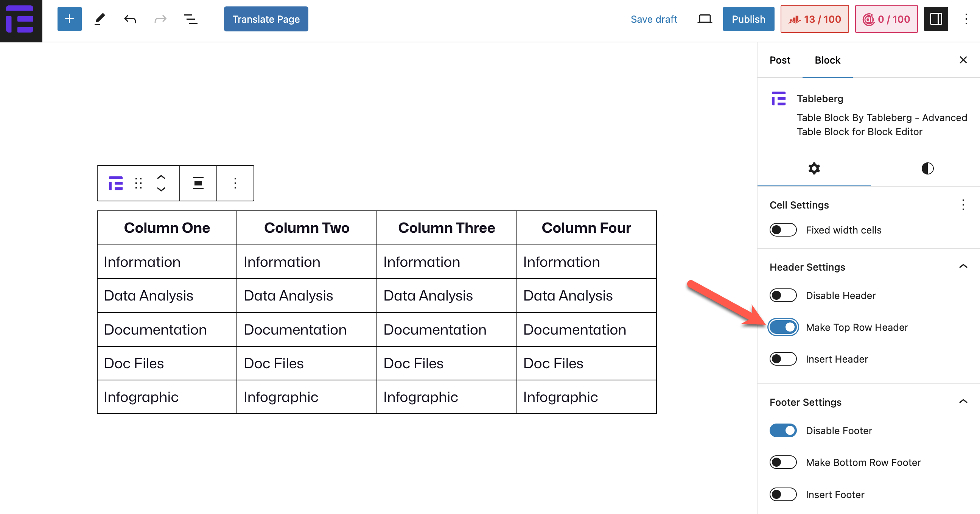Click the block alignment toolbar icon

(198, 183)
